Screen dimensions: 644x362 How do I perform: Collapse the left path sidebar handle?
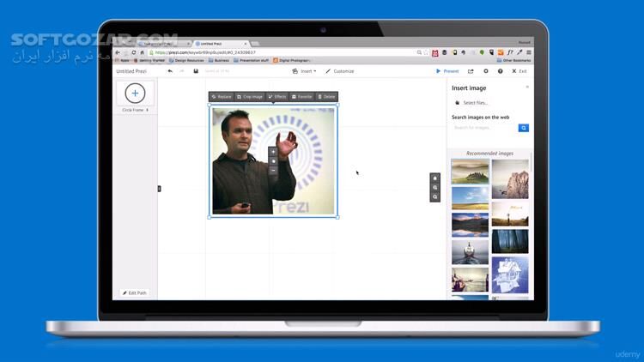pyautogui.click(x=160, y=189)
